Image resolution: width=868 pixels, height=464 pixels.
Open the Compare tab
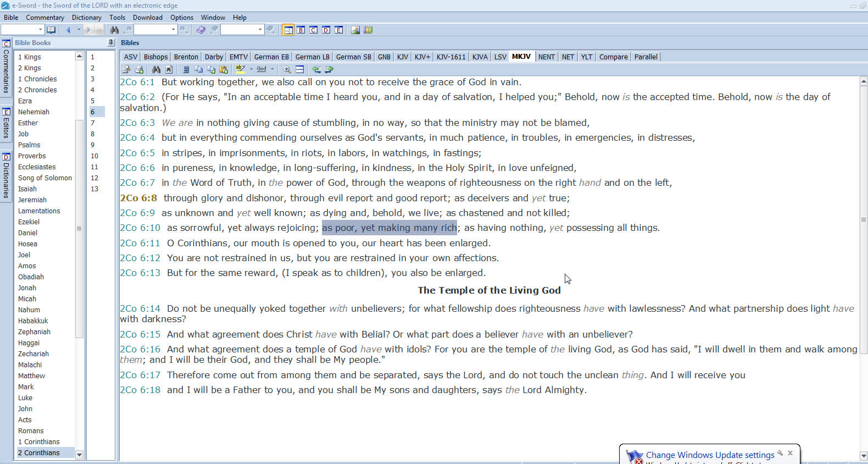(x=613, y=57)
